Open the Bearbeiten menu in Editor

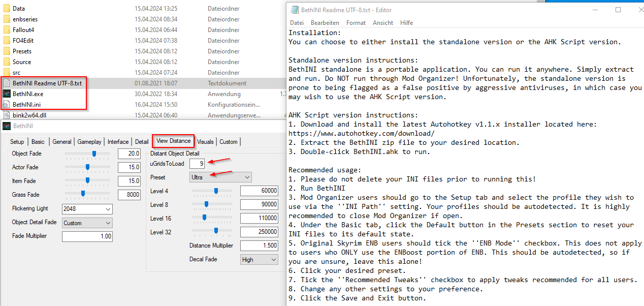pos(325,23)
